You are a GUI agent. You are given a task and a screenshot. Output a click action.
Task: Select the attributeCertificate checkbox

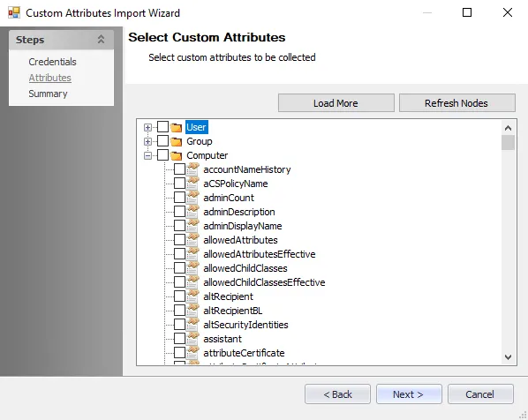180,353
